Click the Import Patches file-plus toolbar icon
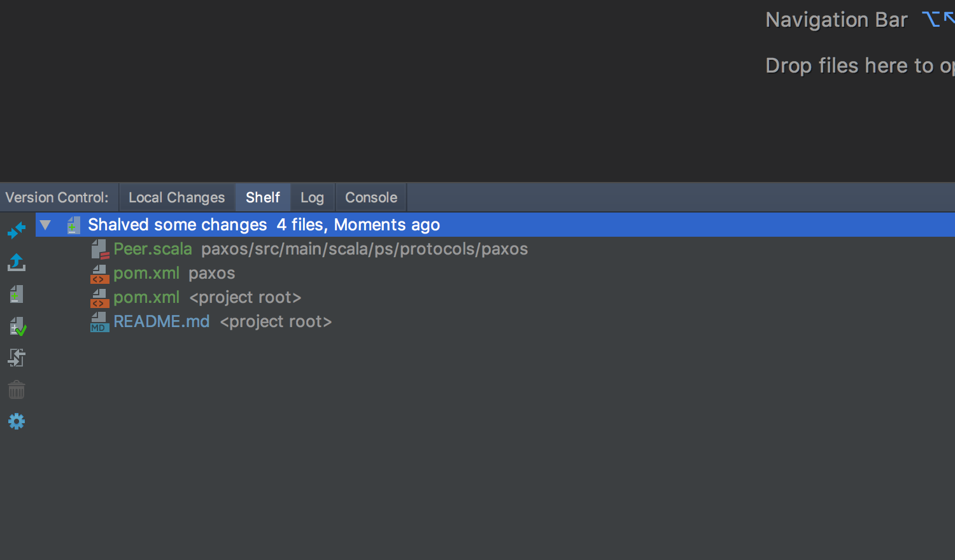 pos(17,294)
